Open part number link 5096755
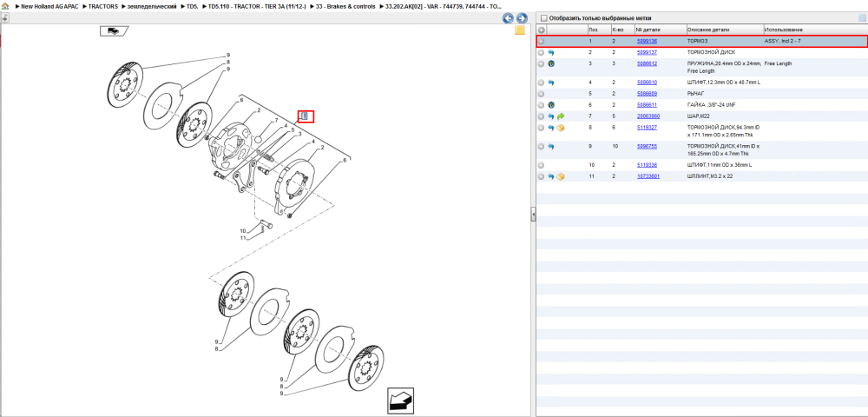Viewport: 868px width, 417px height. pyautogui.click(x=647, y=146)
